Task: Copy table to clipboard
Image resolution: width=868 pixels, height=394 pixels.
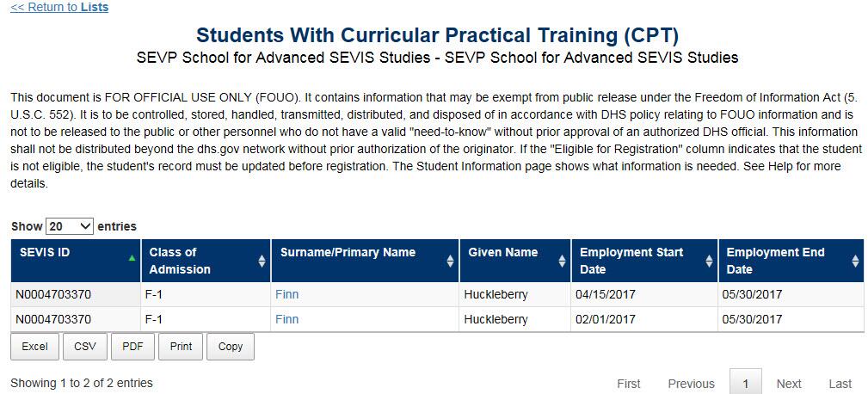Action: [x=231, y=347]
